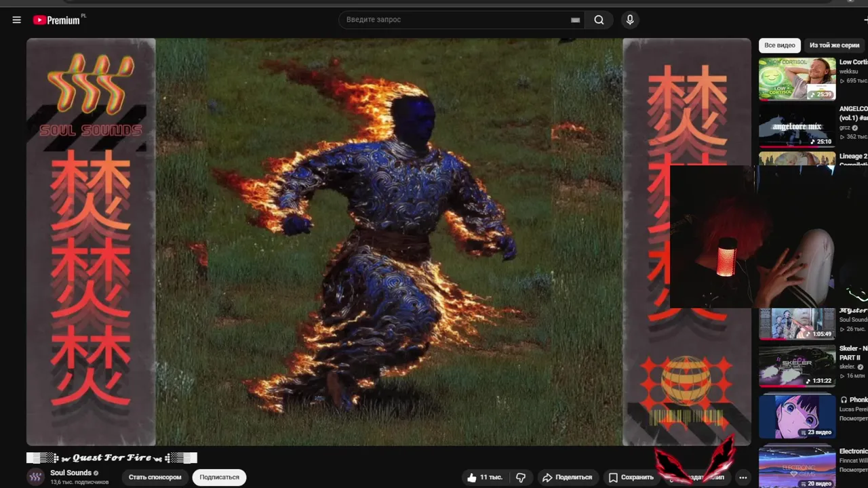Select the 'Из той же серии' chip

pos(834,45)
